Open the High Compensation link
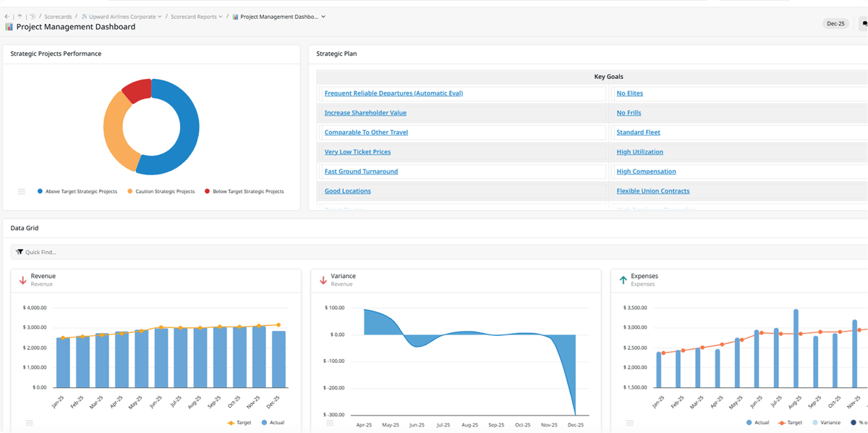 click(646, 172)
